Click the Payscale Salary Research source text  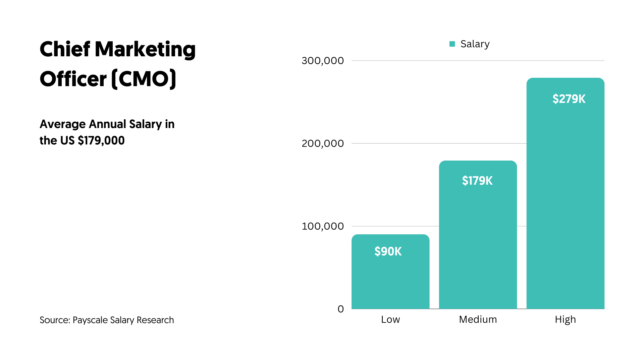click(107, 320)
